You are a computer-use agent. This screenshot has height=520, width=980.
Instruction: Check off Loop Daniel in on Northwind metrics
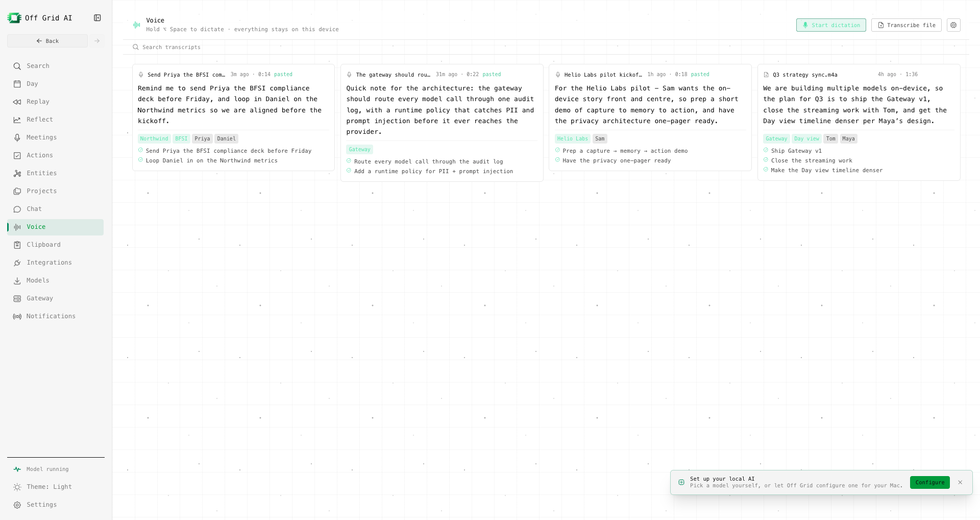click(140, 160)
